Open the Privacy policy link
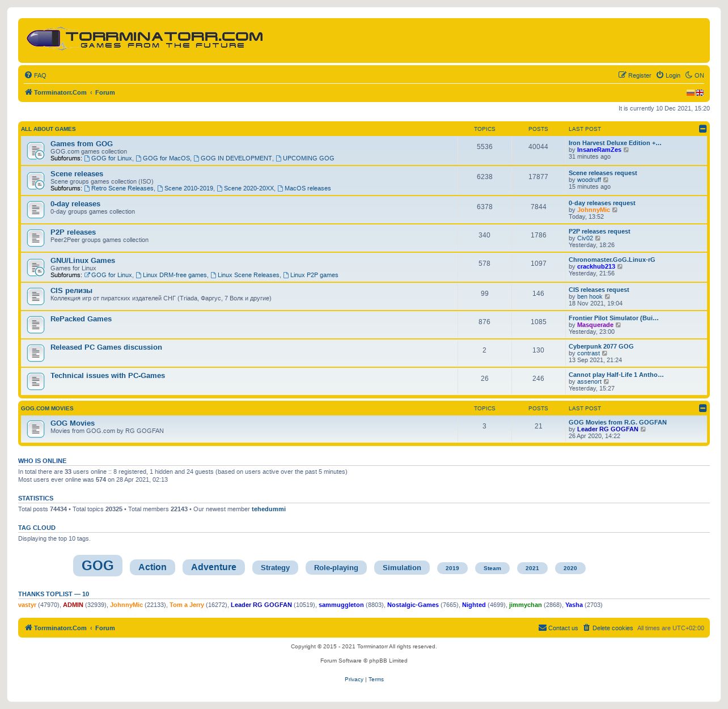Image resolution: width=728 pixels, height=709 pixels. pos(354,680)
